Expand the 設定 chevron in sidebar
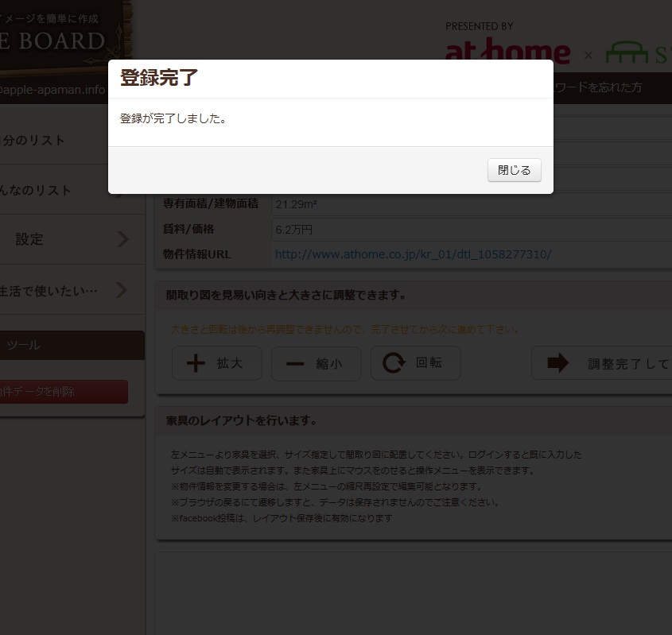Image resolution: width=672 pixels, height=635 pixels. tap(123, 239)
